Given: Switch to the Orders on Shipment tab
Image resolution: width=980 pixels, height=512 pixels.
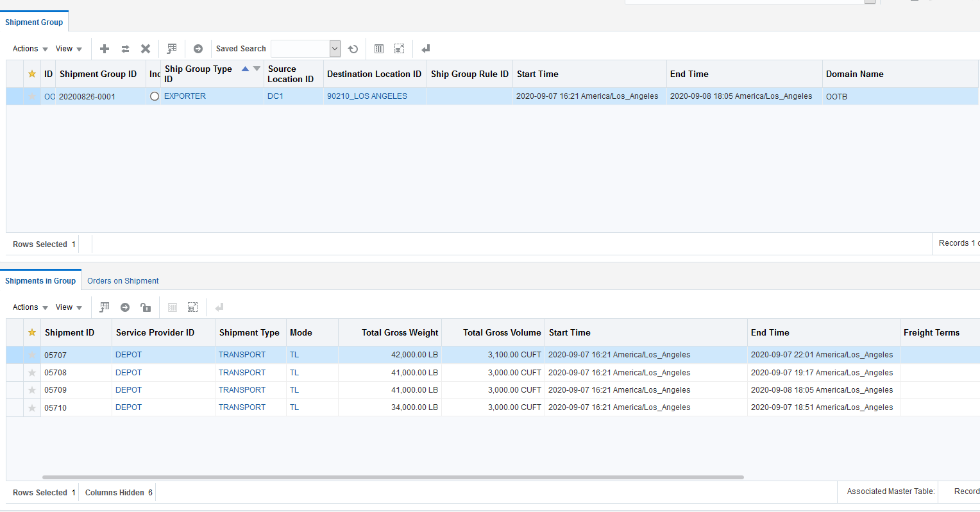Looking at the screenshot, I should point(123,281).
